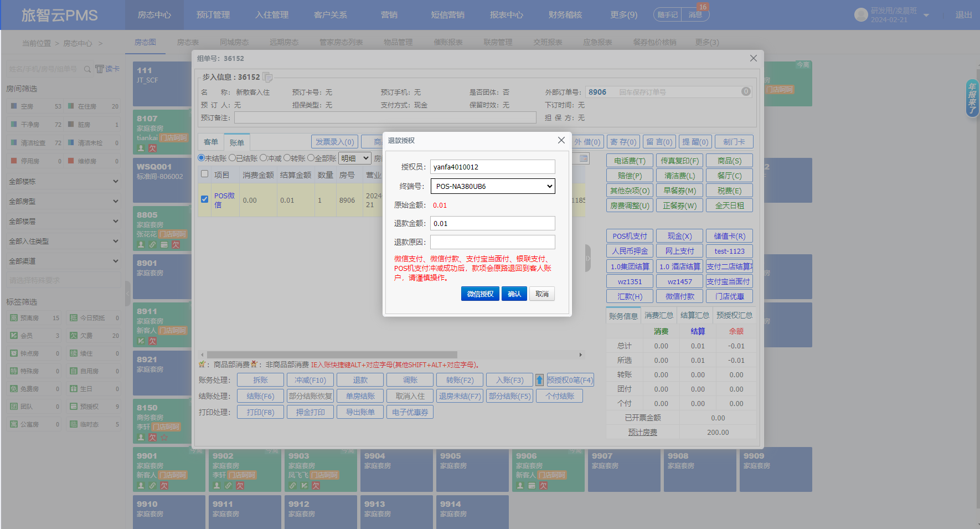Open 预订管理 in the top navigation
The width and height of the screenshot is (980, 529).
pos(213,15)
